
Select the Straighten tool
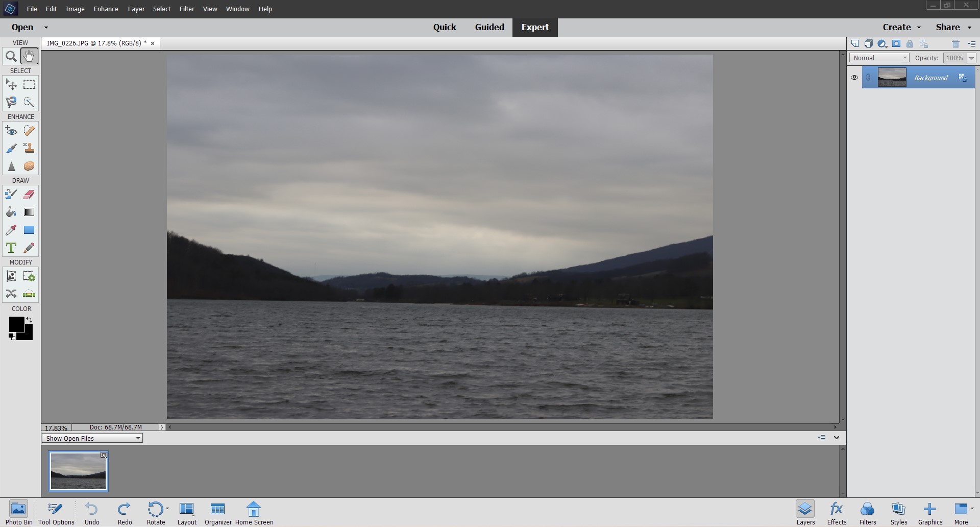[x=29, y=294]
